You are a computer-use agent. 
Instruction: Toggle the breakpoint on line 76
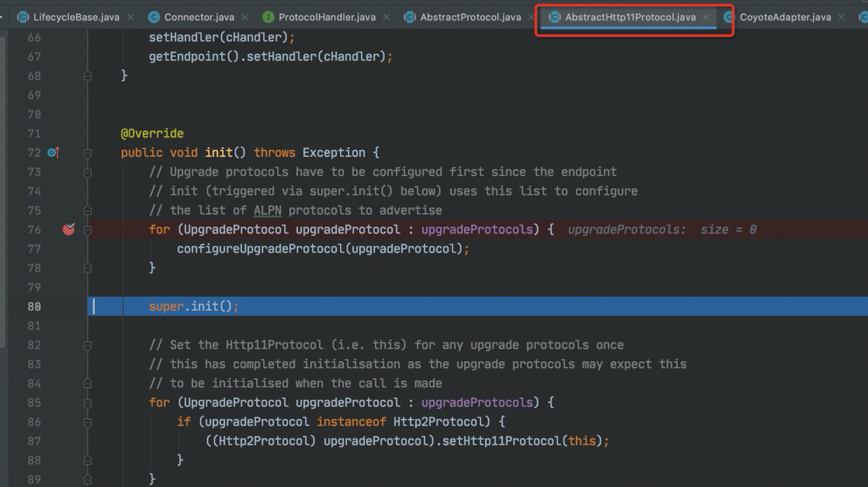pyautogui.click(x=69, y=229)
